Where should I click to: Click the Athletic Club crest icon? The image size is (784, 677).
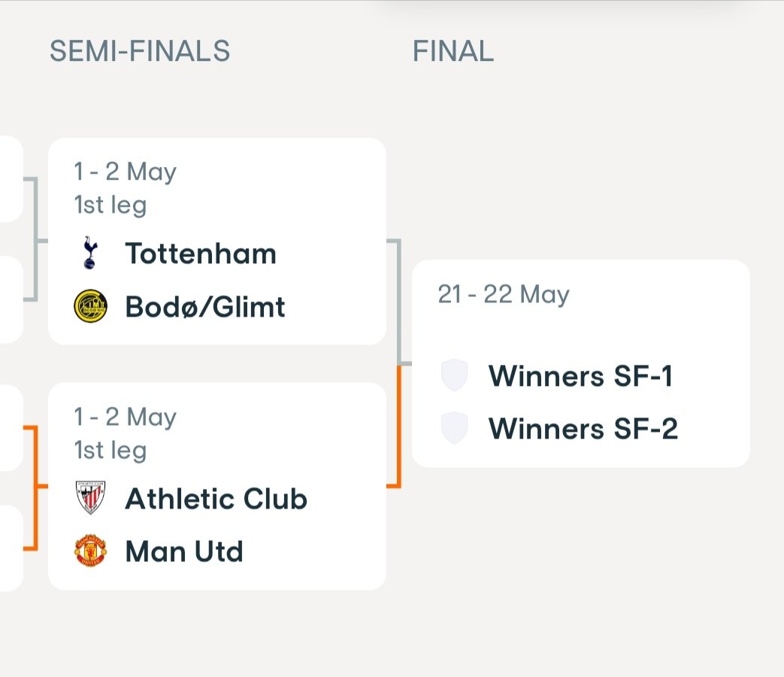[90, 498]
